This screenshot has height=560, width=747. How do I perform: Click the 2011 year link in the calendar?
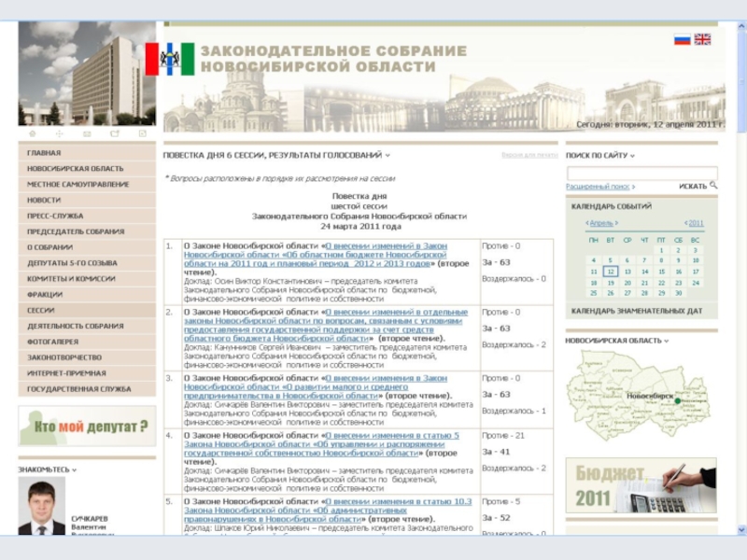(x=696, y=223)
